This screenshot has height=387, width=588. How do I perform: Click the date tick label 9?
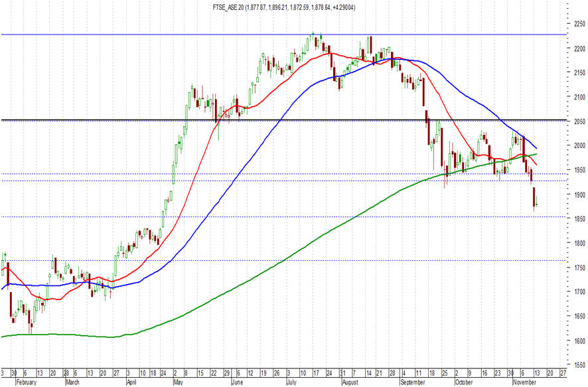(x=469, y=374)
